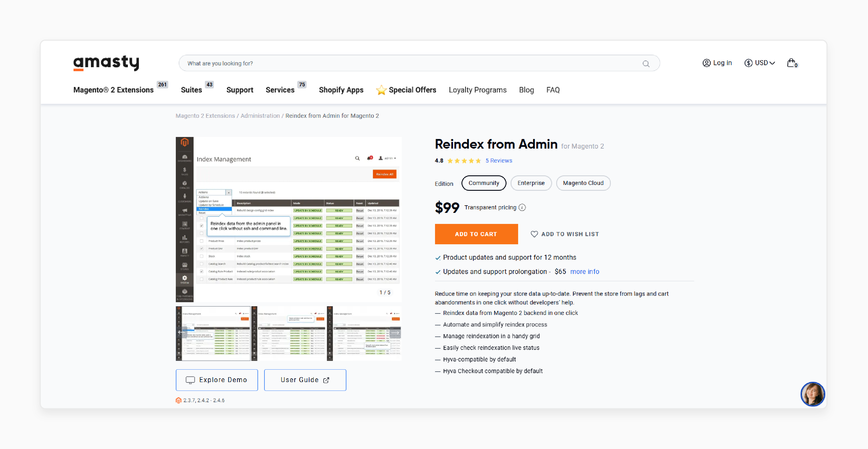Navigate to the Blog menu item

tap(526, 90)
